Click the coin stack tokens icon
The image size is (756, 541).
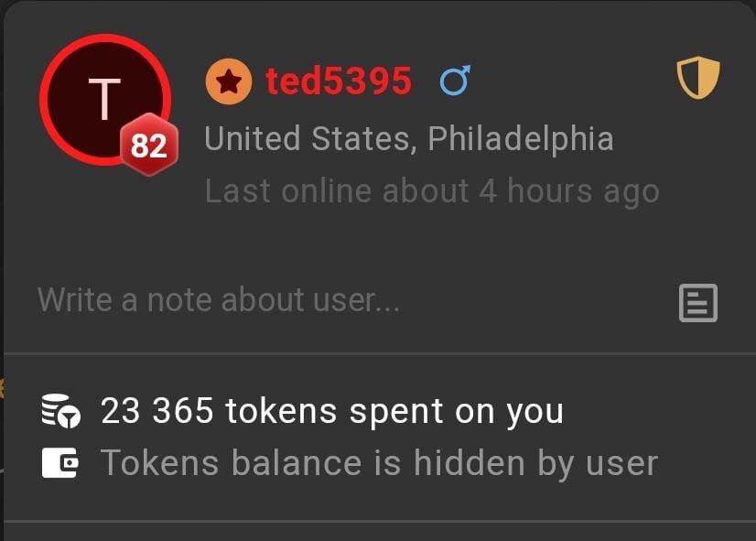(x=61, y=411)
